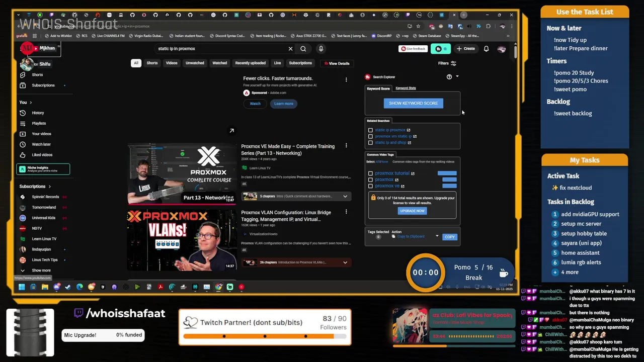Open YouTube notifications bell
The image size is (644, 362).
click(x=486, y=49)
